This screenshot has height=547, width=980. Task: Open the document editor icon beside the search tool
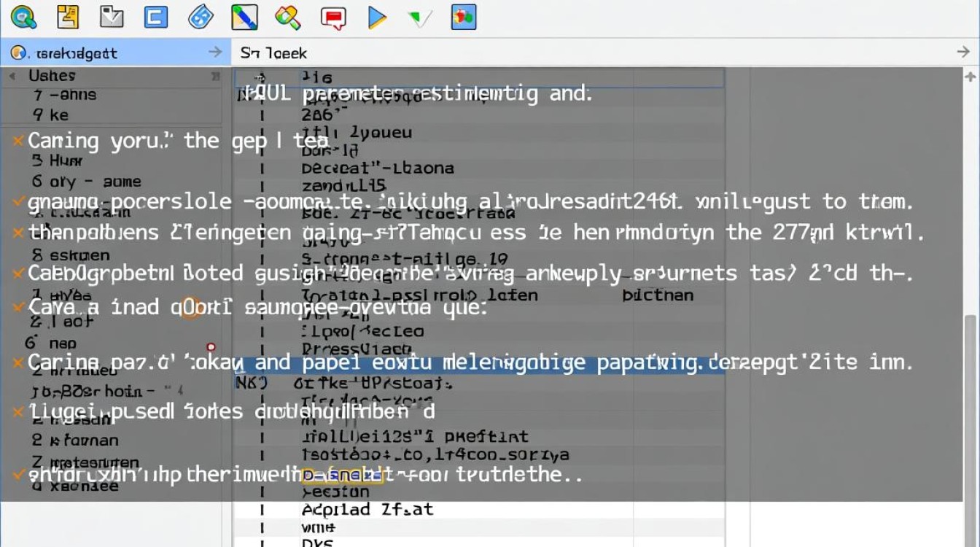coord(68,18)
